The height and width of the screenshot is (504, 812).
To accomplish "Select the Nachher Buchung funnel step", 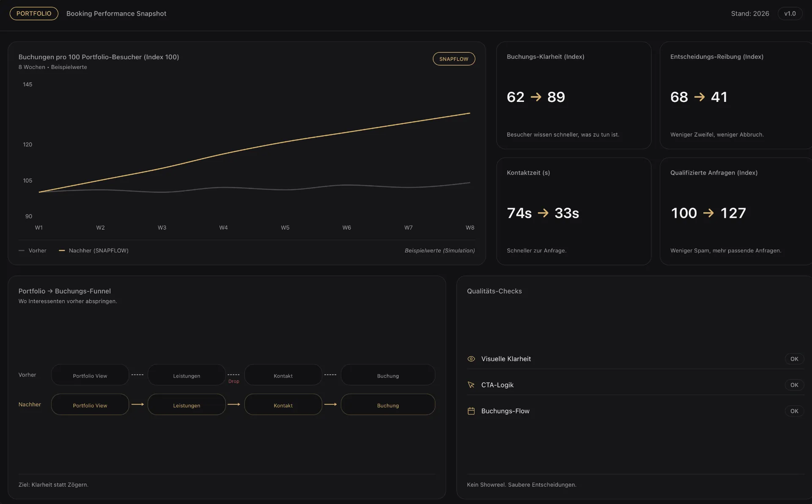I will coord(388,405).
